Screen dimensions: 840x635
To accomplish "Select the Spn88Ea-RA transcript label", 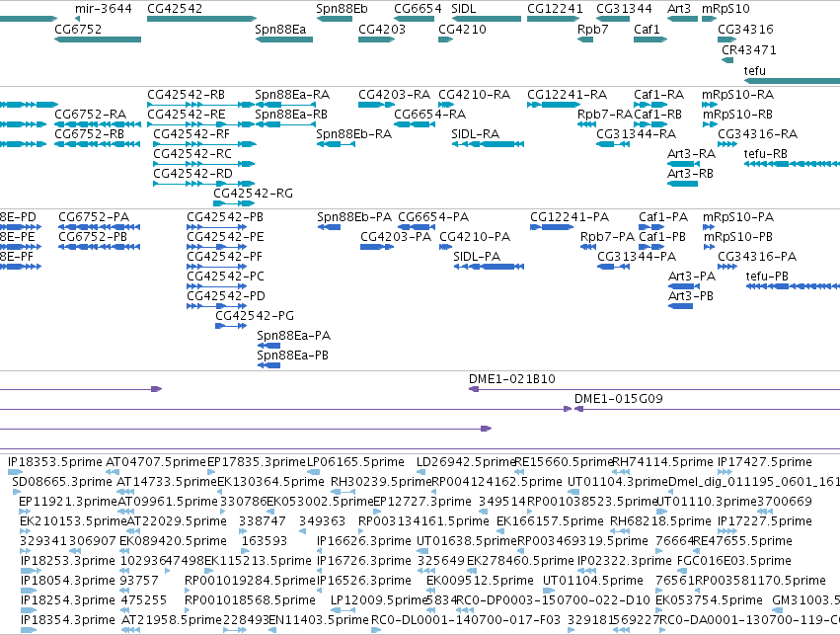I will (x=292, y=95).
